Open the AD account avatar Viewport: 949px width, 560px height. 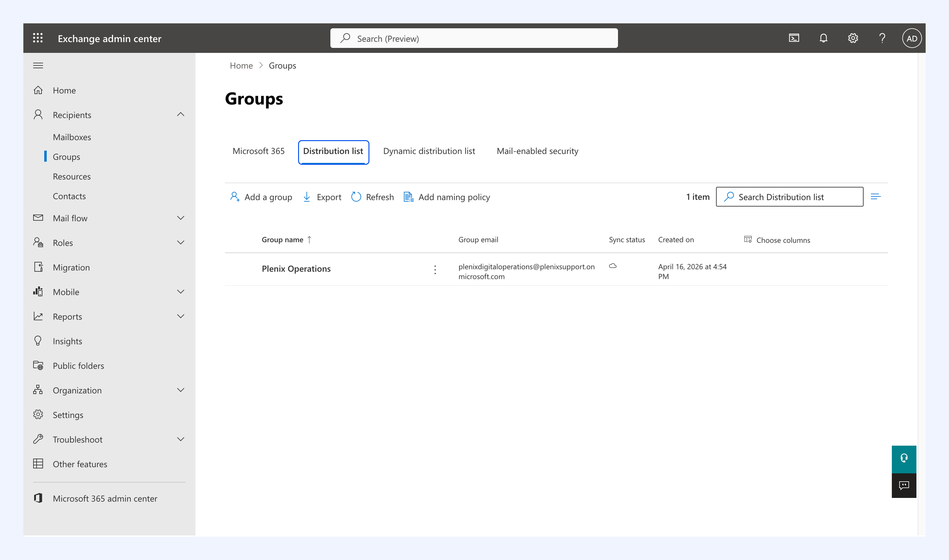coord(912,38)
